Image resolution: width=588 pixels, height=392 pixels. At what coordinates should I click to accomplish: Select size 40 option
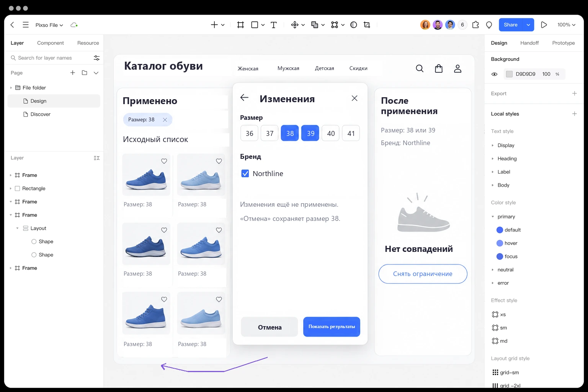(x=331, y=133)
